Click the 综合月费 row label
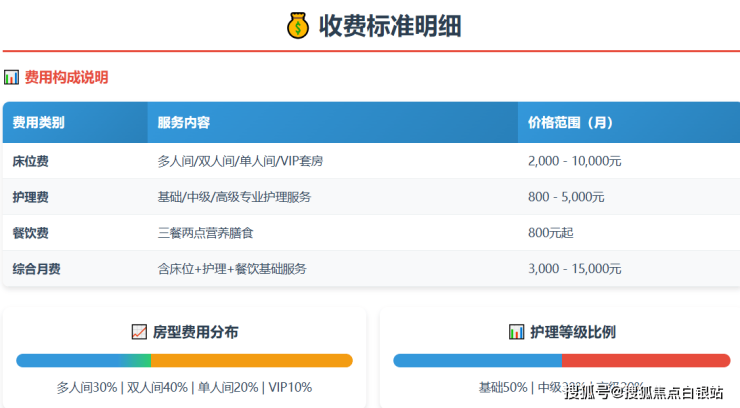The image size is (740, 408). (x=37, y=269)
